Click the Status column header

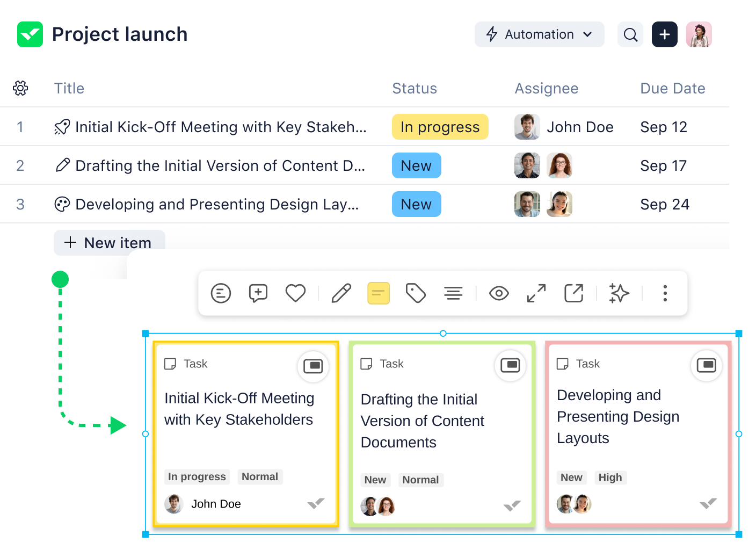pos(415,88)
